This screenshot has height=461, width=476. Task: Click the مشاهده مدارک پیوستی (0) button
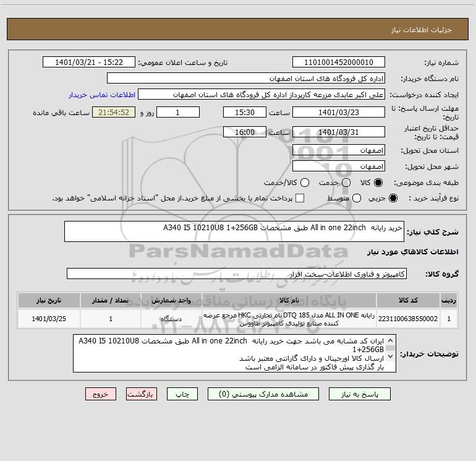pyautogui.click(x=263, y=394)
